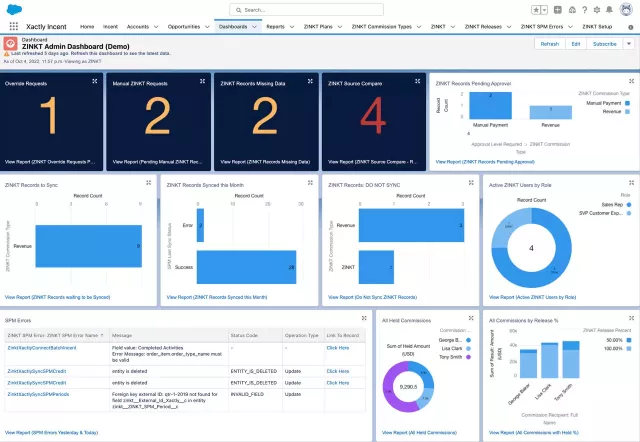Open the Global Actions plus icon
The image size is (640, 442).
tap(558, 10)
